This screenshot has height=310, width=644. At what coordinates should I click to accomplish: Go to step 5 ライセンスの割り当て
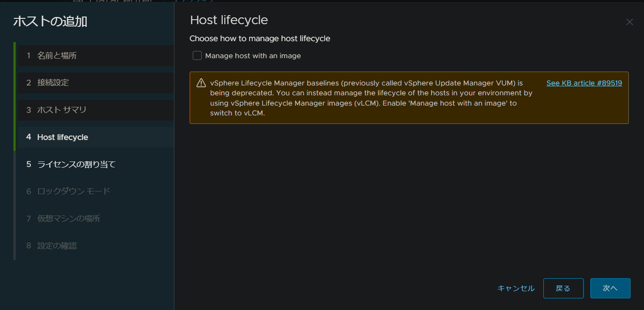pyautogui.click(x=76, y=165)
